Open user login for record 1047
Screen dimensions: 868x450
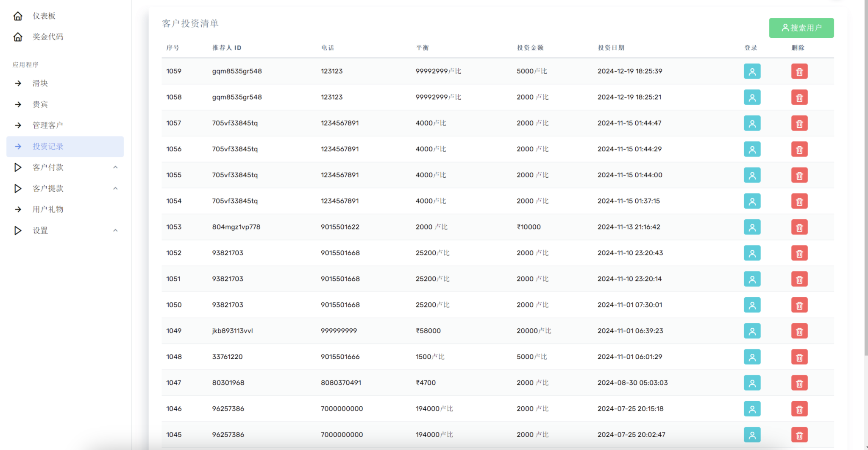tap(752, 383)
